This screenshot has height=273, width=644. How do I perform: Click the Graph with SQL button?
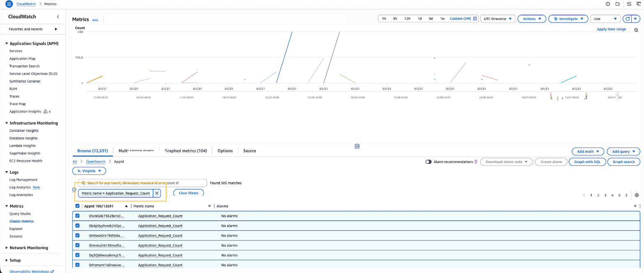coord(587,162)
